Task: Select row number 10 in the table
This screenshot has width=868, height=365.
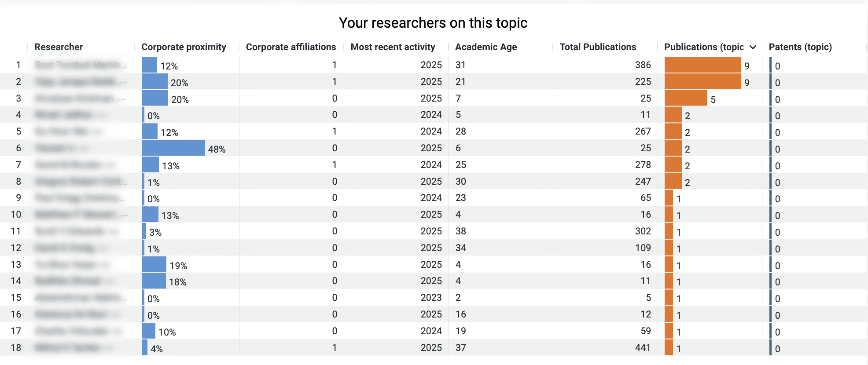Action: coord(16,215)
